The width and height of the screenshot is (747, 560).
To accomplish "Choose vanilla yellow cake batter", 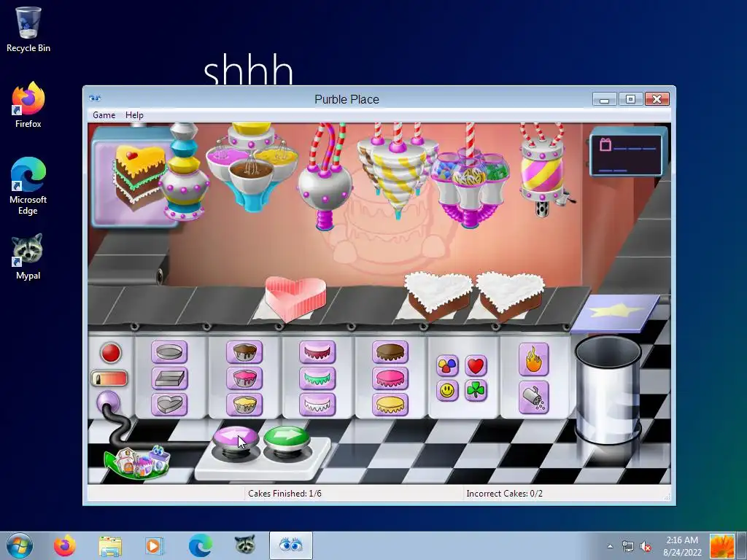I will (244, 404).
